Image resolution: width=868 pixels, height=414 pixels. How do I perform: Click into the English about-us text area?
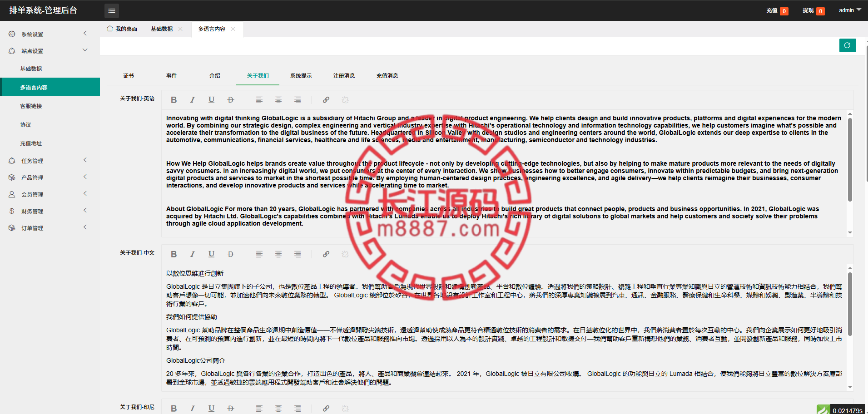click(x=504, y=173)
